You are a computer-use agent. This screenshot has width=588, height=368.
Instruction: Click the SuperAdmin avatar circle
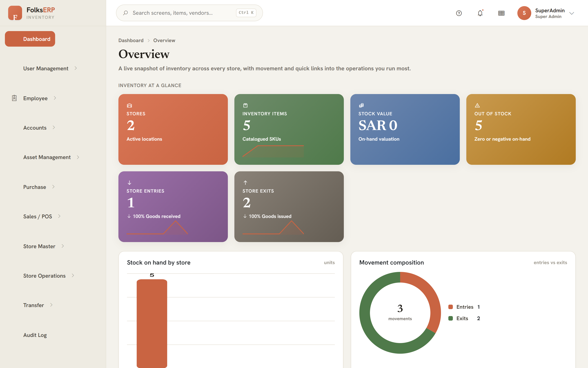(524, 13)
